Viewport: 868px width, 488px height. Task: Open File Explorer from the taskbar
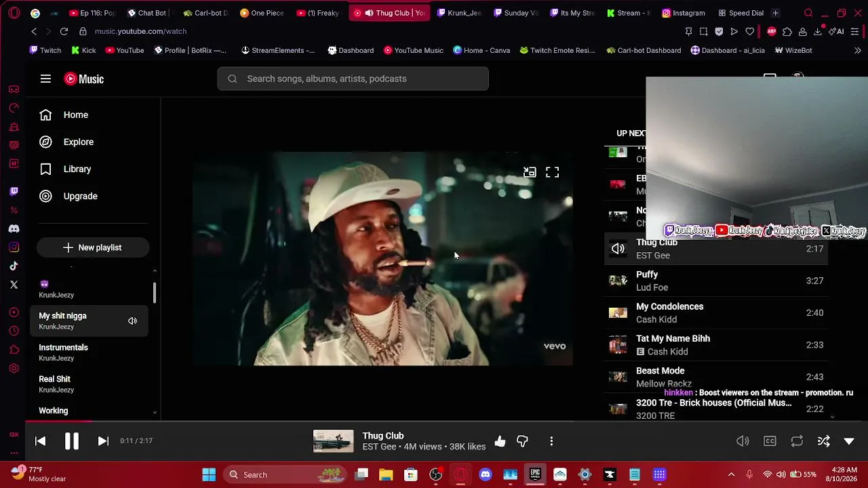click(x=386, y=474)
